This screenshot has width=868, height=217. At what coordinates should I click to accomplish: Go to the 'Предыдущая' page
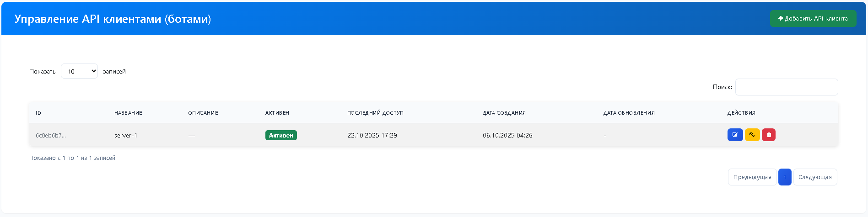coord(752,177)
